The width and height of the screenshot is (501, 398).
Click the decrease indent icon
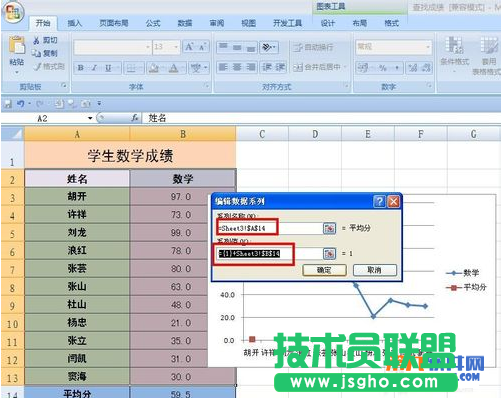coord(267,67)
